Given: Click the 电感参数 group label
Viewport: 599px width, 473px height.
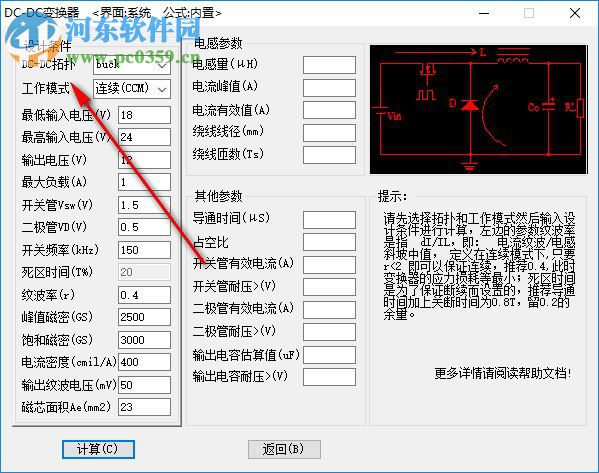Looking at the screenshot, I should point(218,43).
